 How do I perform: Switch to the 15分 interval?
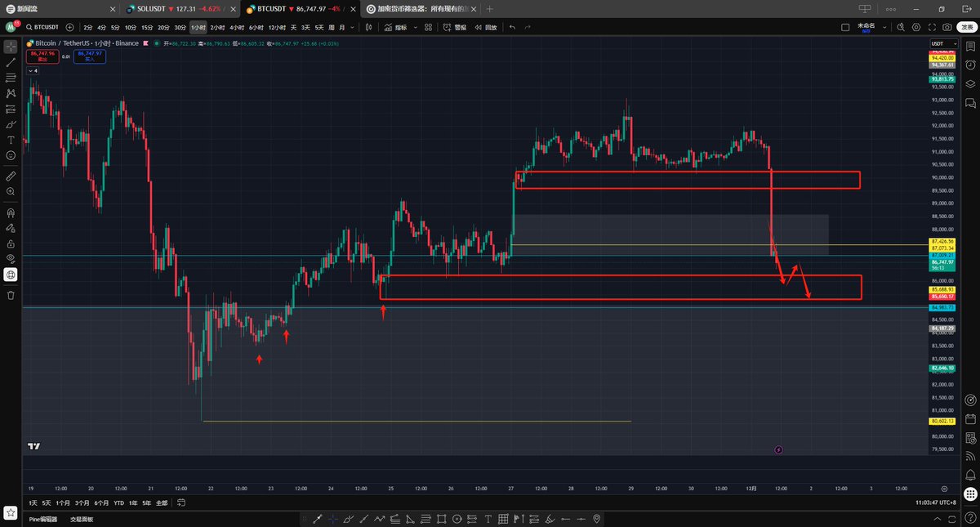click(147, 27)
